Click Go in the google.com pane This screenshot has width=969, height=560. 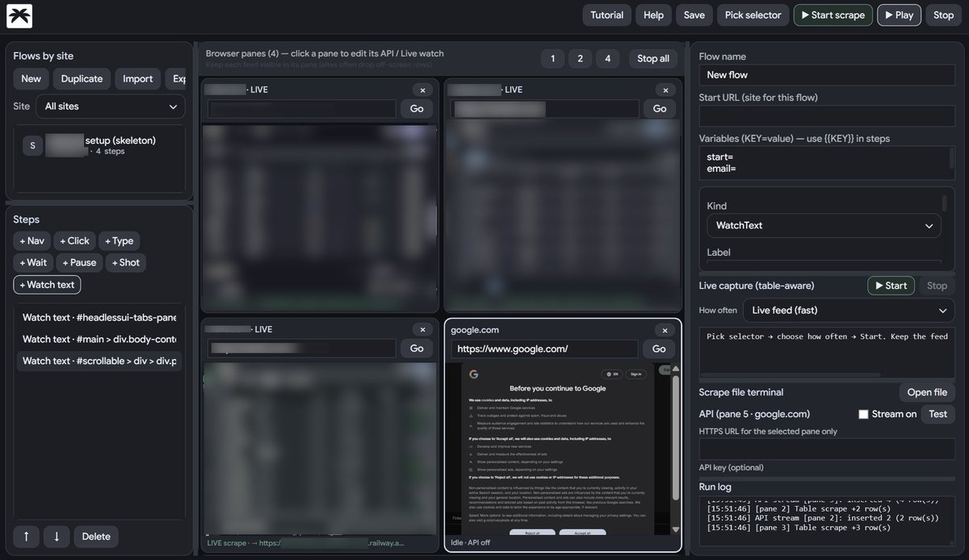pos(659,349)
